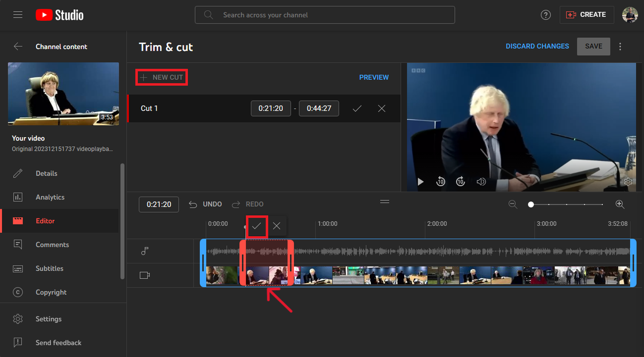Mute the preview player audio

click(481, 182)
